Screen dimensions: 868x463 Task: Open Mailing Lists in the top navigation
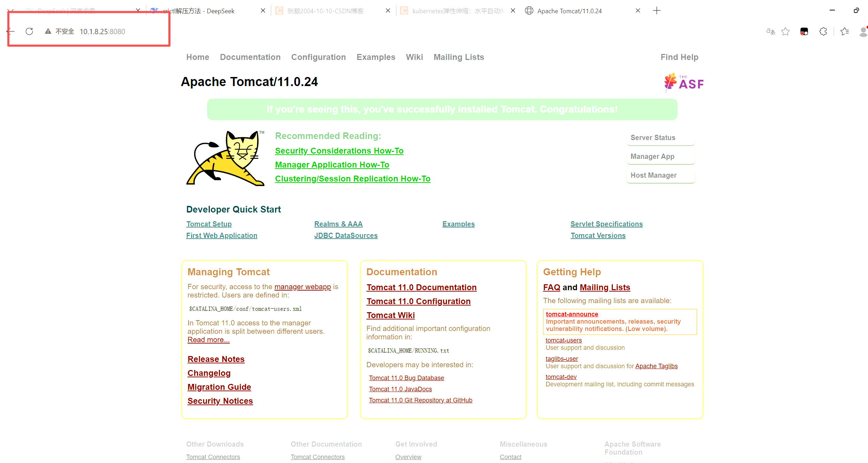point(459,57)
